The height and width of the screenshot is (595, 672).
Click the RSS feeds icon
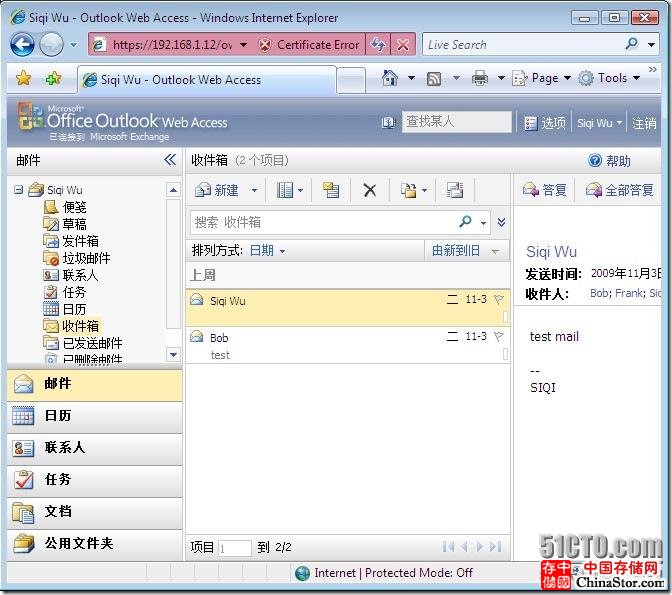pyautogui.click(x=434, y=79)
